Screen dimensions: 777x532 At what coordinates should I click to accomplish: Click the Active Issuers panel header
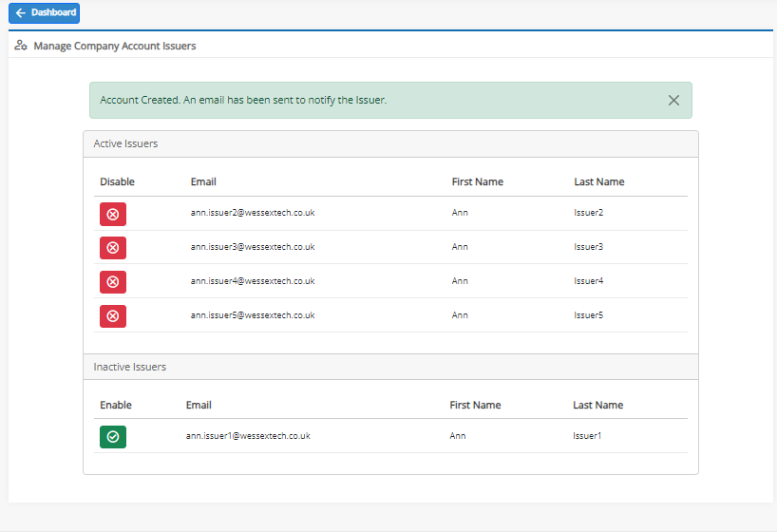click(x=390, y=143)
